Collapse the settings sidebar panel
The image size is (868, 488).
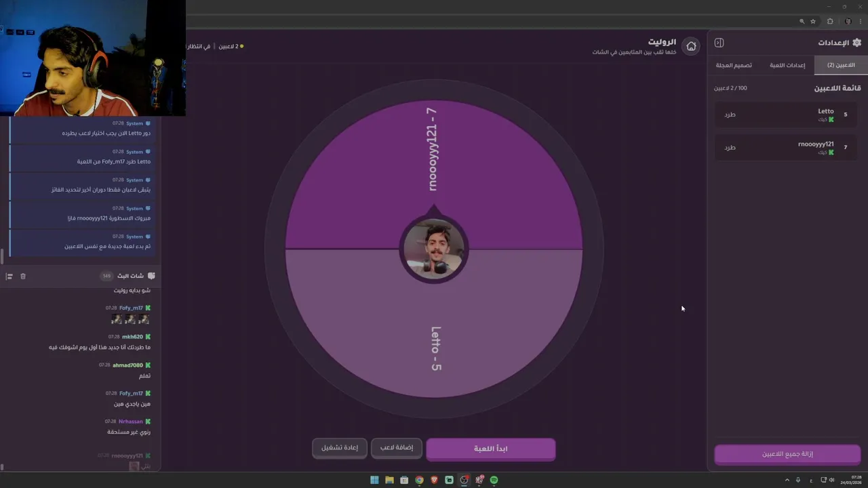point(719,43)
